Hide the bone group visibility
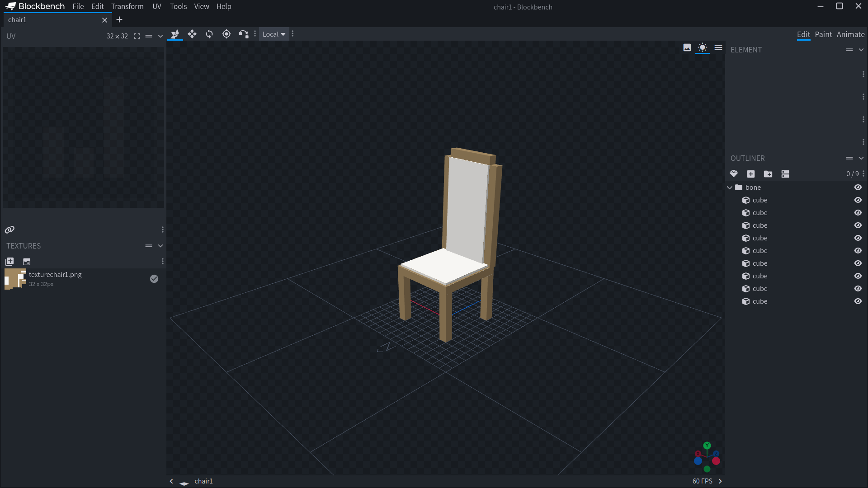 tap(858, 188)
